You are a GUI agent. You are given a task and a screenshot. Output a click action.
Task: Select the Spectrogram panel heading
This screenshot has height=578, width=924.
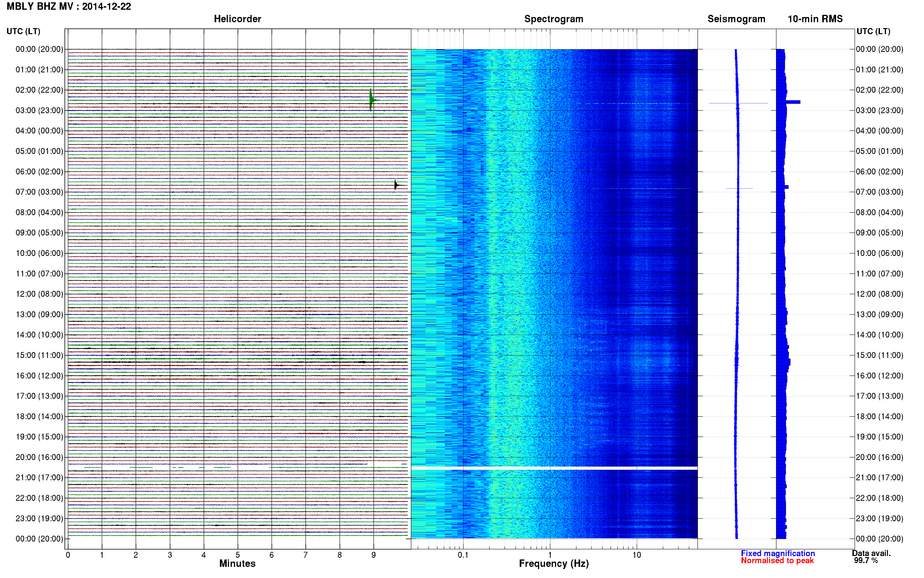tap(553, 19)
